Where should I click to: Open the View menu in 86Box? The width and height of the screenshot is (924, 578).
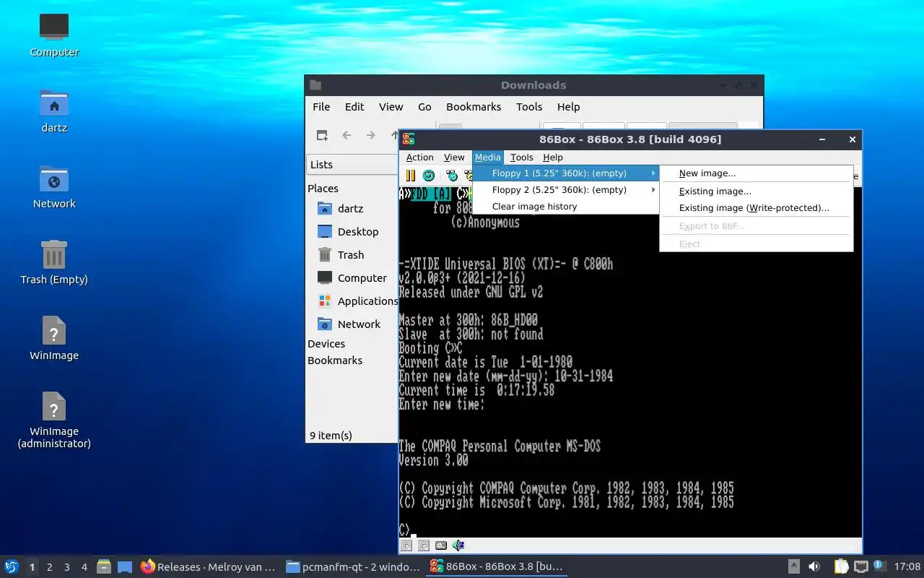(x=454, y=158)
